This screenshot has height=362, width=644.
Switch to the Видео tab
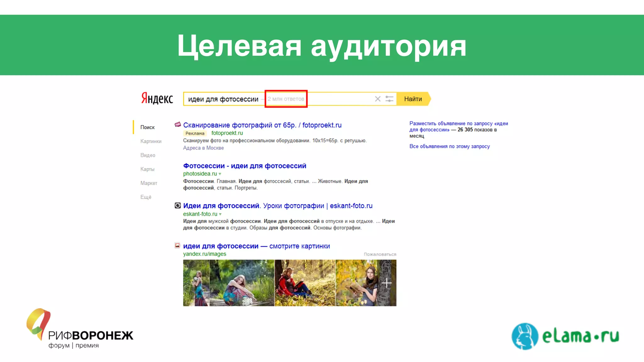pyautogui.click(x=148, y=155)
